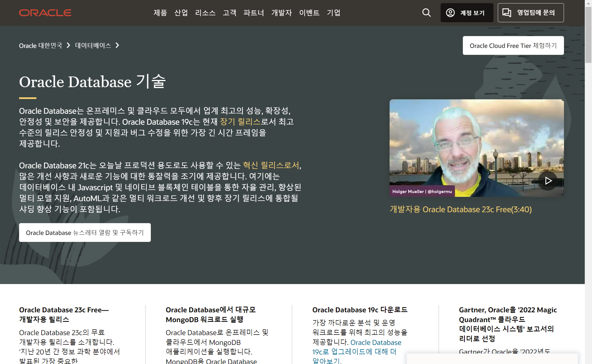Expand the 개발자 navigation menu
Image resolution: width=592 pixels, height=364 pixels.
281,13
